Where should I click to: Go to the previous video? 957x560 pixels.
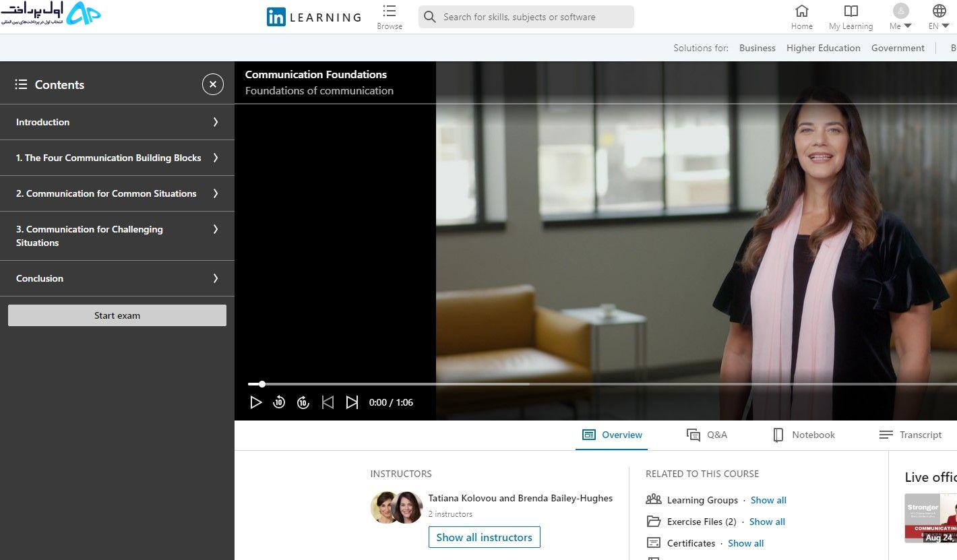tap(328, 402)
